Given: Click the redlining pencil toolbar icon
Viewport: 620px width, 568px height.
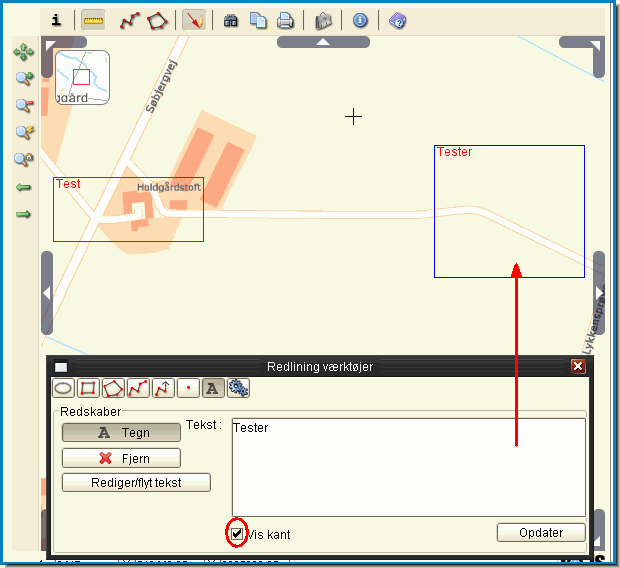Looking at the screenshot, I should point(194,20).
